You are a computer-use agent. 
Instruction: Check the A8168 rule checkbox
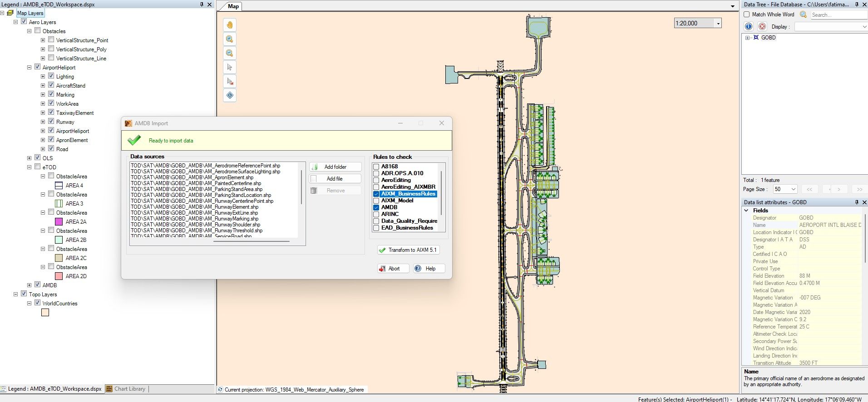[x=376, y=167]
